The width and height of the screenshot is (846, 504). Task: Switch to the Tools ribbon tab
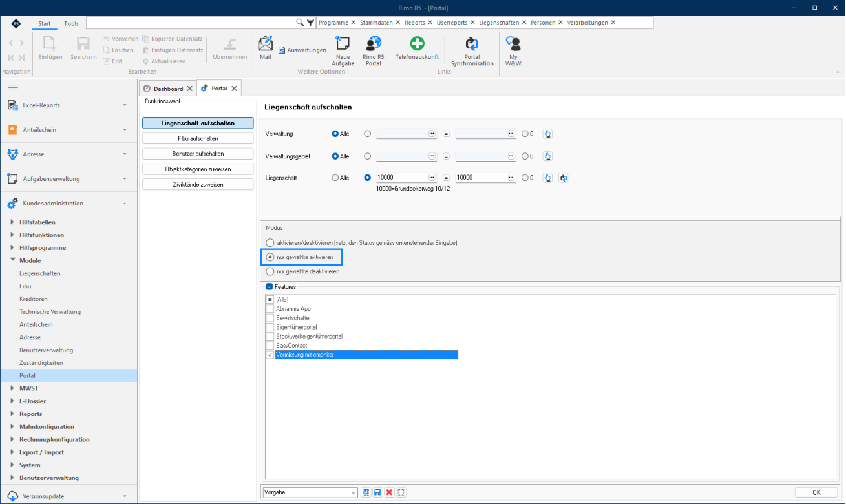(71, 24)
